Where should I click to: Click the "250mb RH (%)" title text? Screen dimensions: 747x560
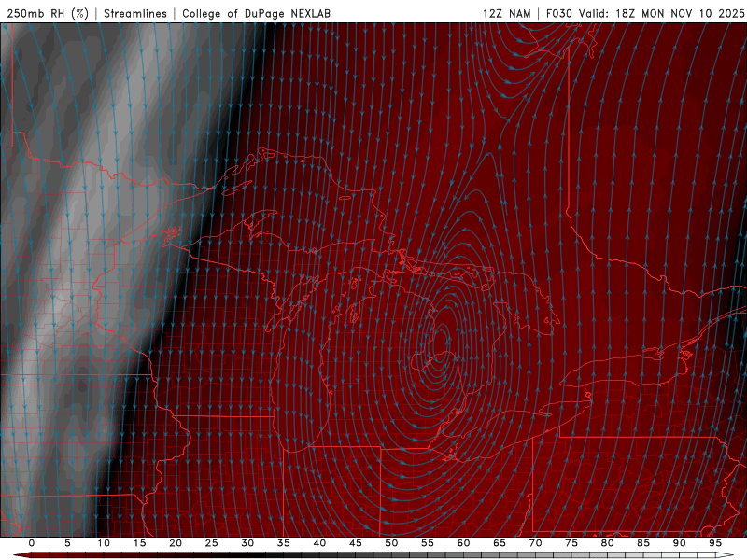[x=48, y=13]
